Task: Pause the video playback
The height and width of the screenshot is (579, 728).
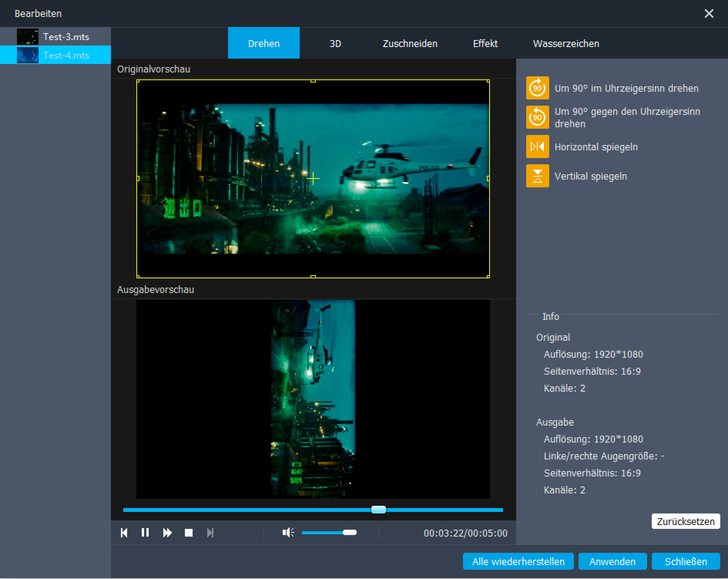Action: click(145, 533)
